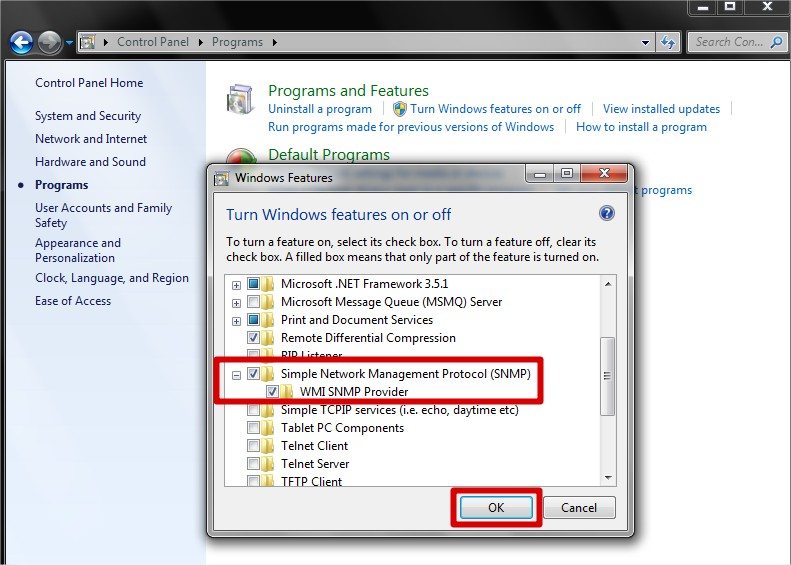This screenshot has height=565, width=791.
Task: Click the Telnet Client folder icon
Action: [x=268, y=446]
